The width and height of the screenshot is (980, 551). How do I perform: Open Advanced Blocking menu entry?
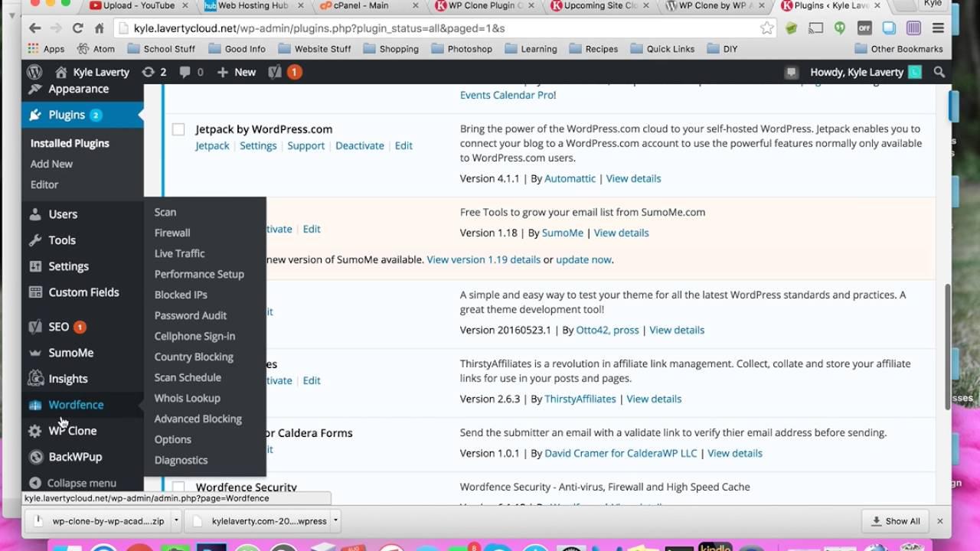[198, 419]
